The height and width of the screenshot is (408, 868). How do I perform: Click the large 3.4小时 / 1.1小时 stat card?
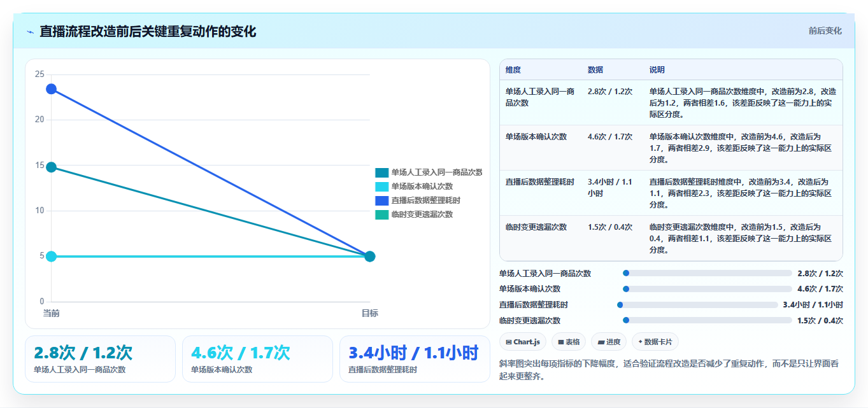(415, 359)
